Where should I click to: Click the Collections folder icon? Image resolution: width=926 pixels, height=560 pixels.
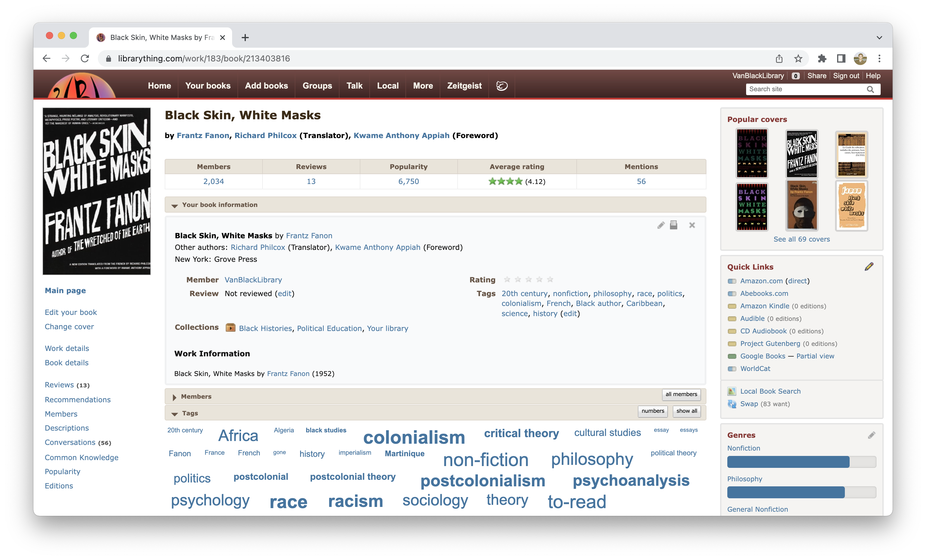pyautogui.click(x=230, y=328)
